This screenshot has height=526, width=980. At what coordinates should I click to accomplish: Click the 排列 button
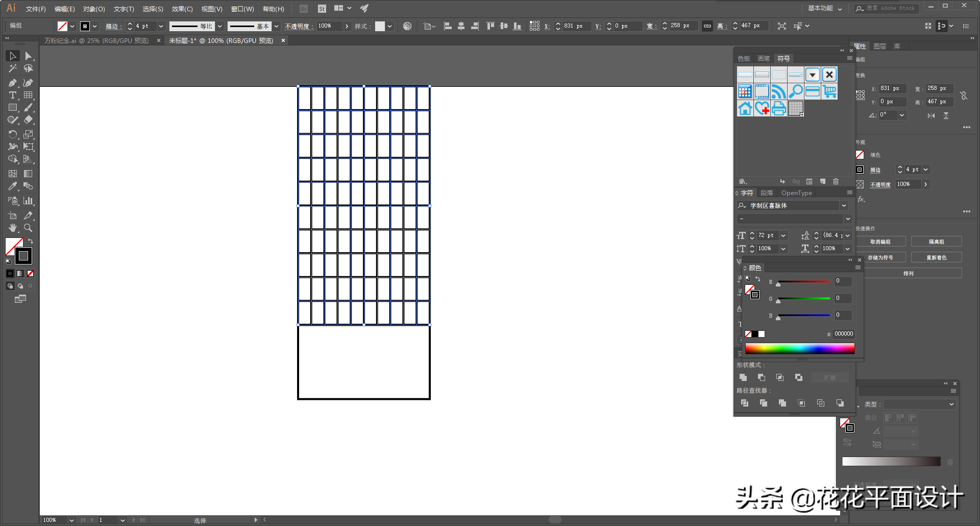pos(909,274)
